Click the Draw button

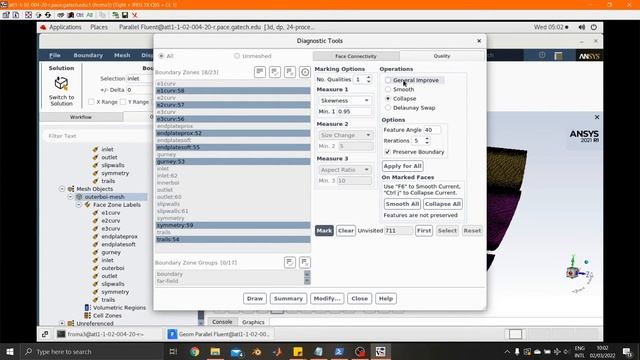(x=255, y=298)
